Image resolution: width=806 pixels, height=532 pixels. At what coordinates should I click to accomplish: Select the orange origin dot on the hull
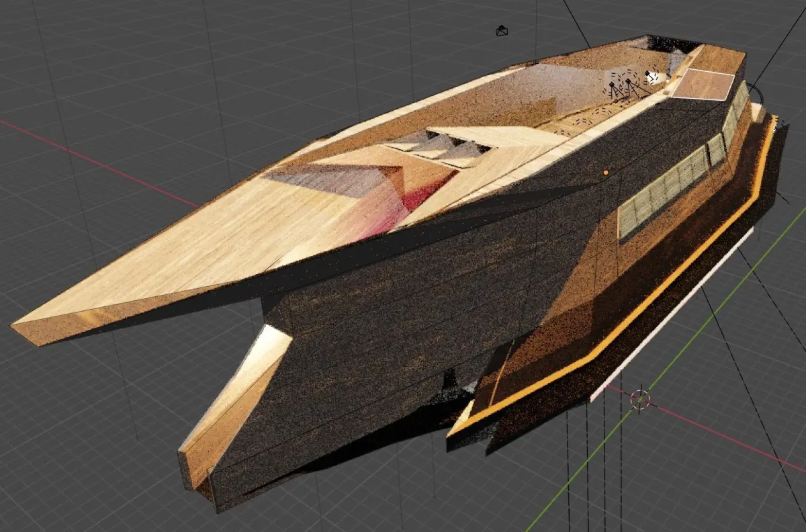click(x=606, y=173)
